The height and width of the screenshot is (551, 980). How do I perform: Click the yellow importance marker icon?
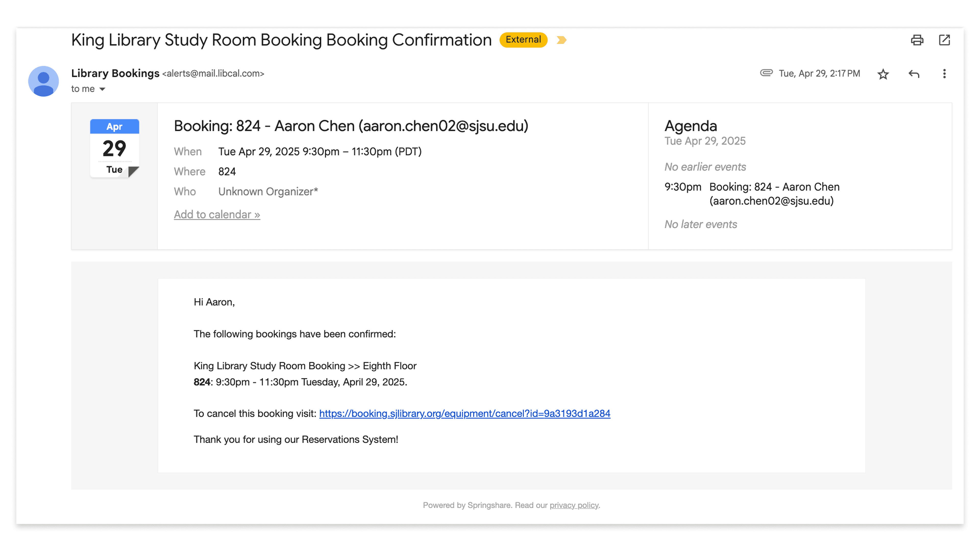coord(561,40)
